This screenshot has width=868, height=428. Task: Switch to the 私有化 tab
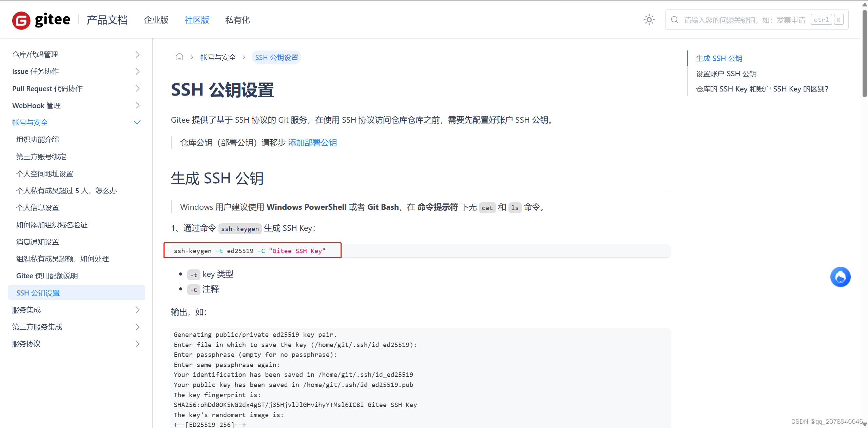(237, 20)
